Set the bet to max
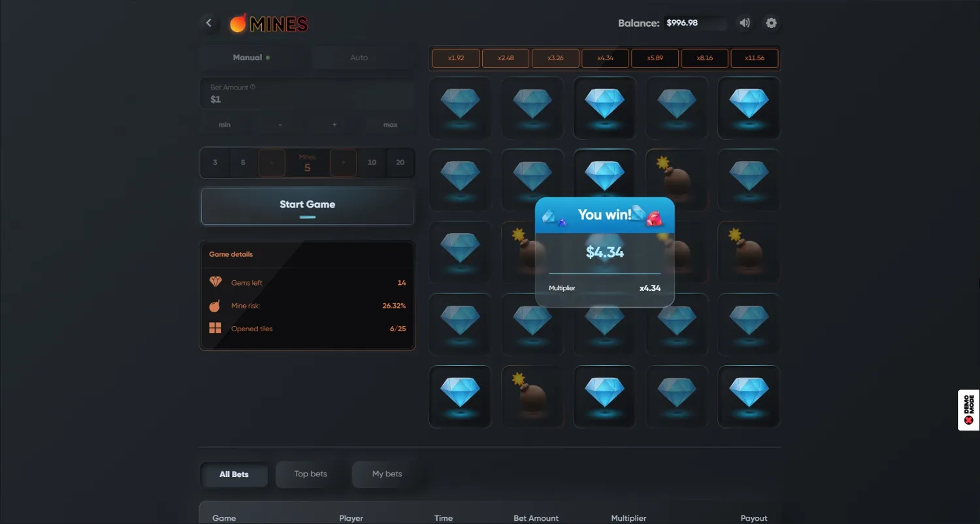This screenshot has width=980, height=524. tap(390, 125)
